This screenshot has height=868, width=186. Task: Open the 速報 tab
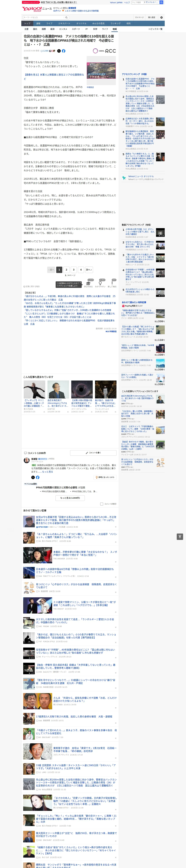tap(38, 23)
